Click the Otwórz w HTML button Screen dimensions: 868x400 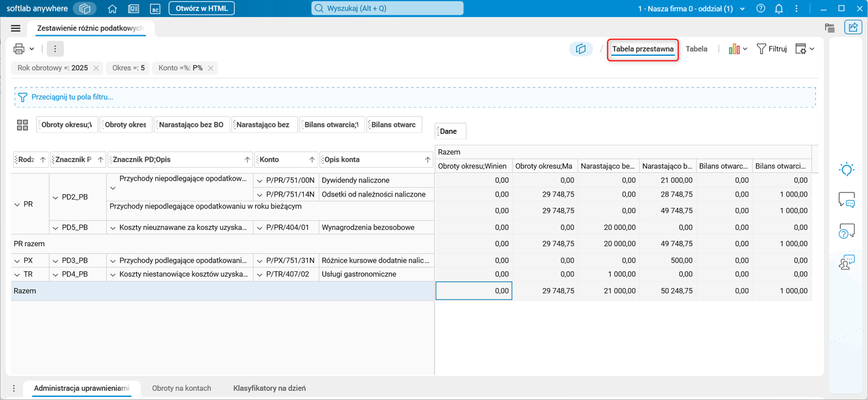pos(201,8)
